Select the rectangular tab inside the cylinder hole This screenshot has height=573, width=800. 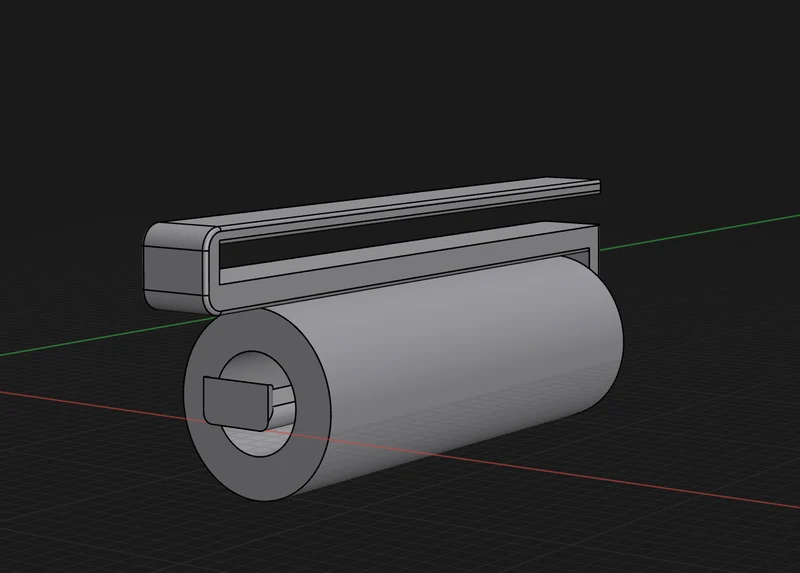(x=237, y=403)
